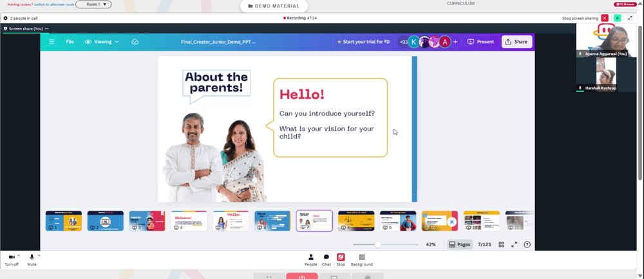Enter Canva fullscreen mode
This screenshot has height=279, width=644.
click(x=514, y=244)
